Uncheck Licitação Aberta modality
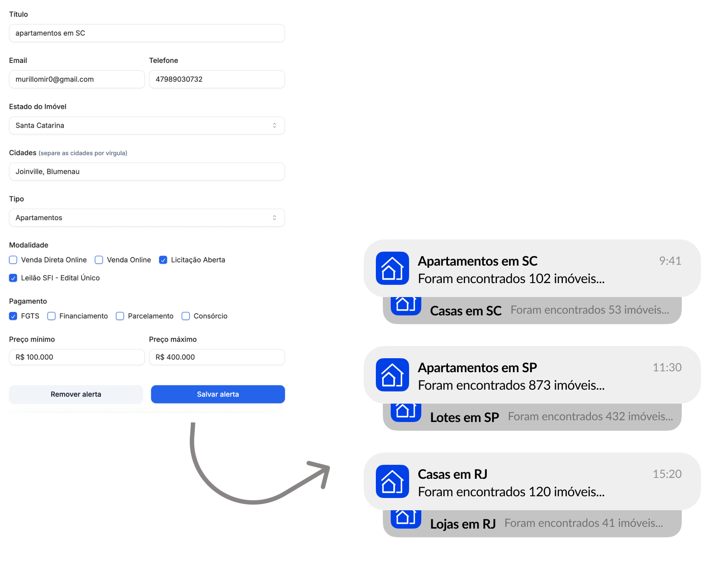The image size is (708, 588). point(163,260)
